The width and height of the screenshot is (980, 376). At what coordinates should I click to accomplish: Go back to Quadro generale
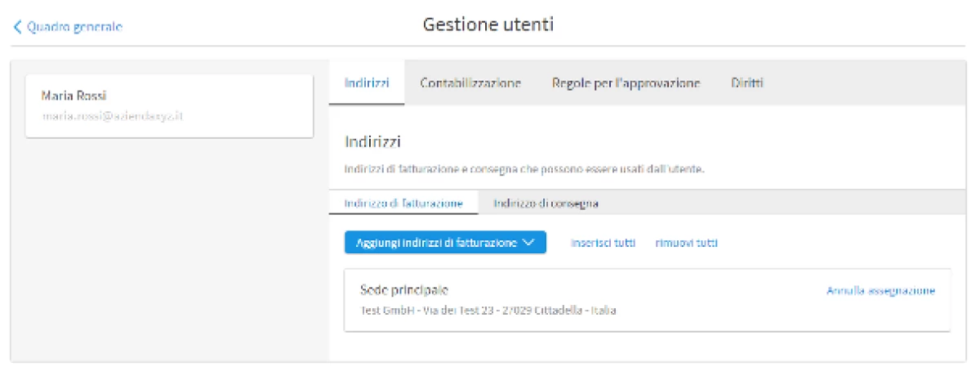tap(74, 27)
